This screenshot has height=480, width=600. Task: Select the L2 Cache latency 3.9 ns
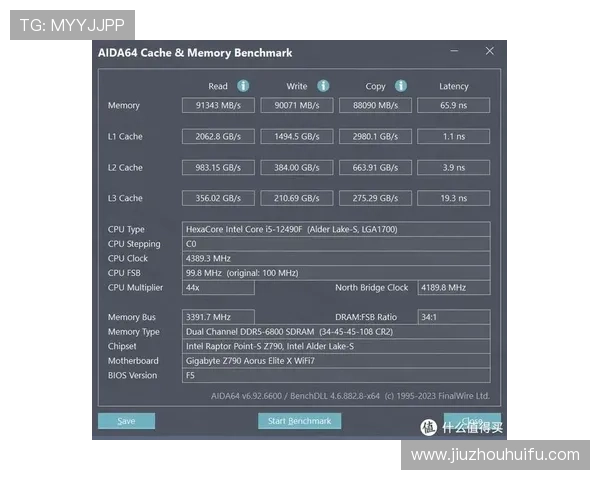[453, 167]
